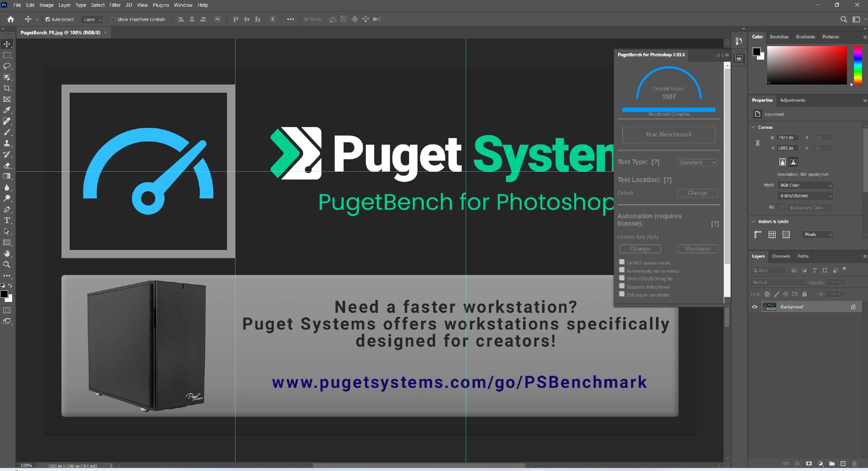
Task: Add a layer style with fx icon
Action: pyautogui.click(x=797, y=464)
